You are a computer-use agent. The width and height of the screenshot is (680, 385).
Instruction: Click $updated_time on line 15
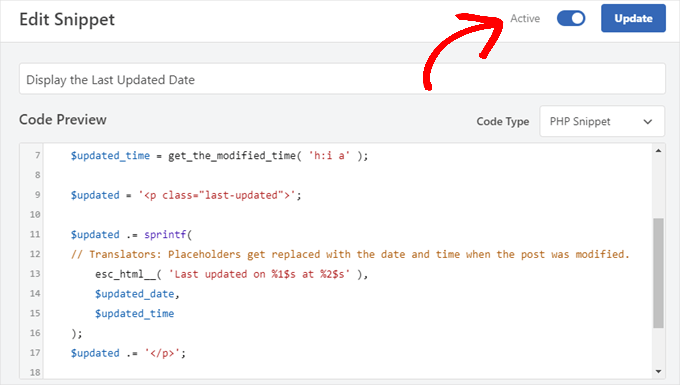134,313
